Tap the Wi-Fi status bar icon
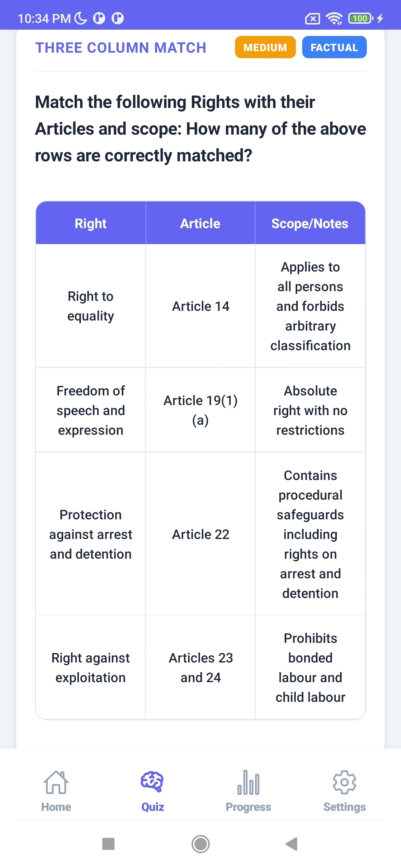Viewport: 401px width, 868px height. coord(334,19)
